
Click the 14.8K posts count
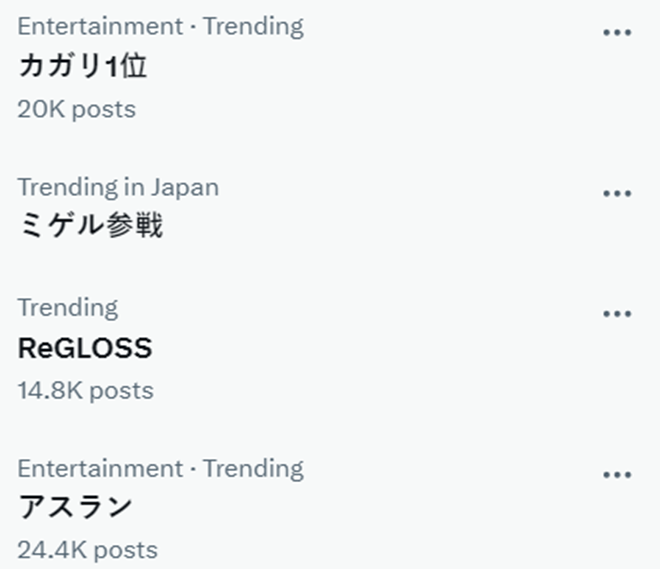(85, 389)
